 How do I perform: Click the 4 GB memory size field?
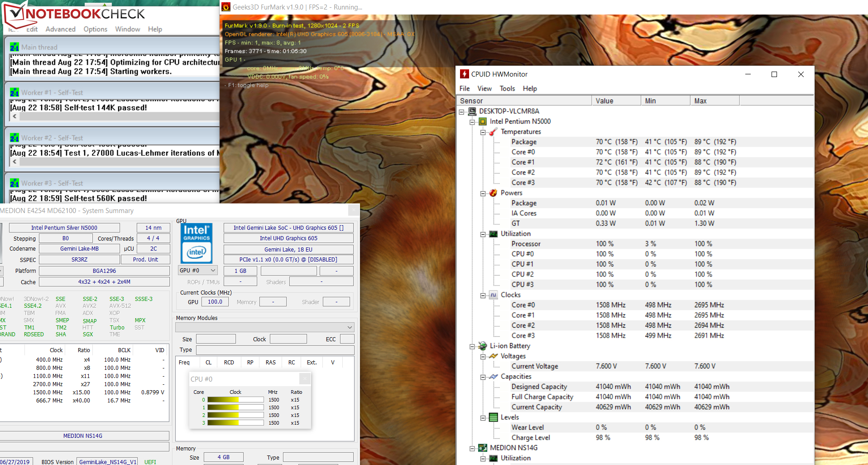224,457
